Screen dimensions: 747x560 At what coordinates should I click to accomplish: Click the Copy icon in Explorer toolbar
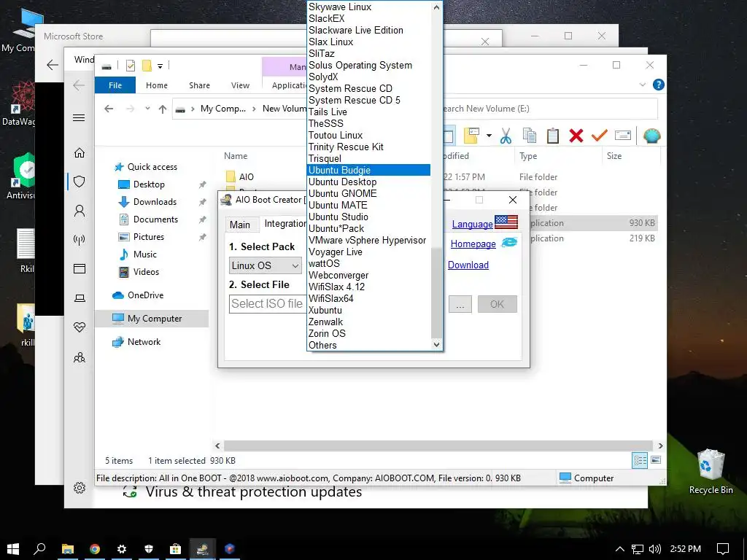(530, 136)
